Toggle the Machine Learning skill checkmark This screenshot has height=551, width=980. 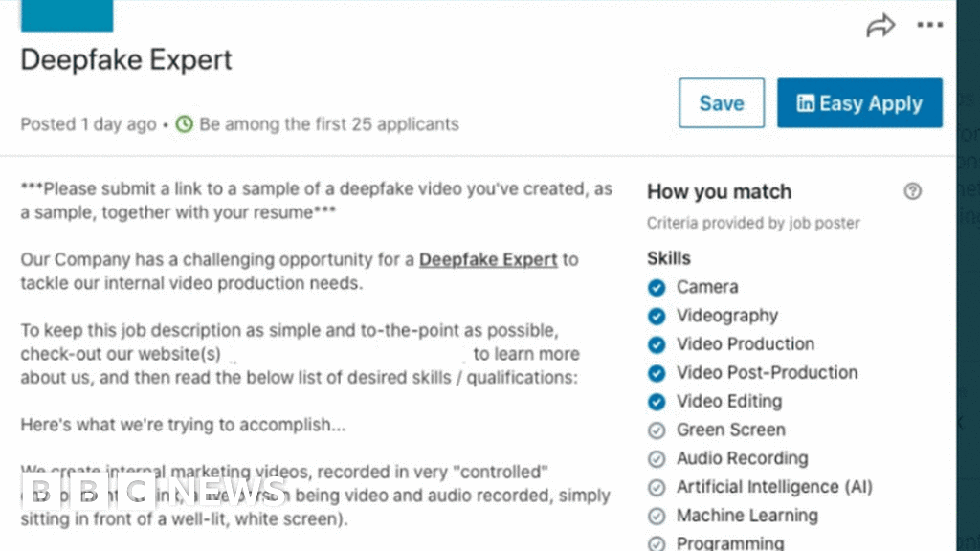[657, 517]
